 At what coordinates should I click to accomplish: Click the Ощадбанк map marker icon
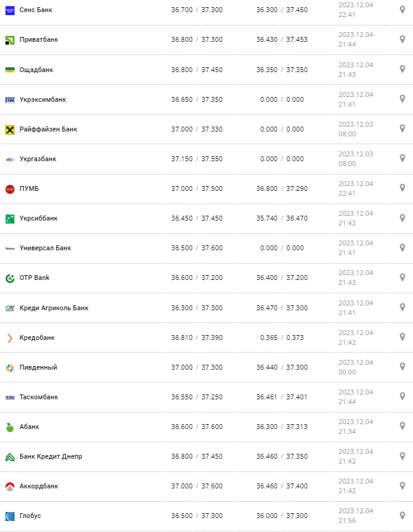(402, 69)
